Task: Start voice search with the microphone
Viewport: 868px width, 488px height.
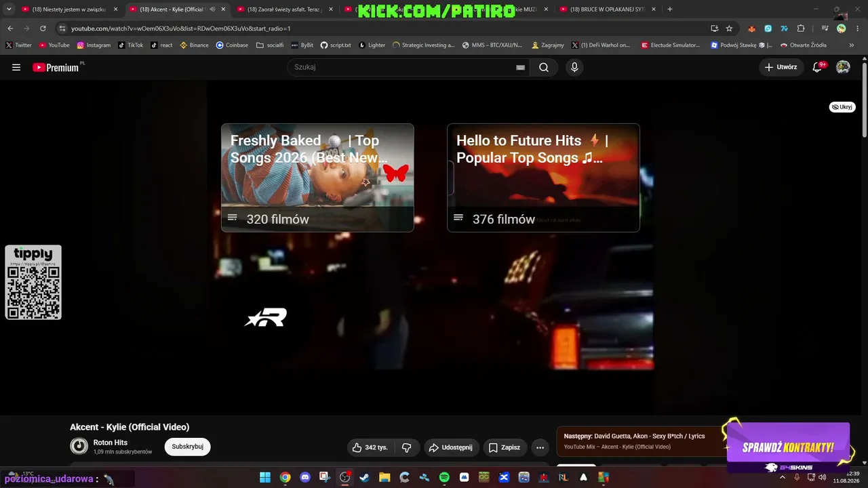Action: [574, 67]
